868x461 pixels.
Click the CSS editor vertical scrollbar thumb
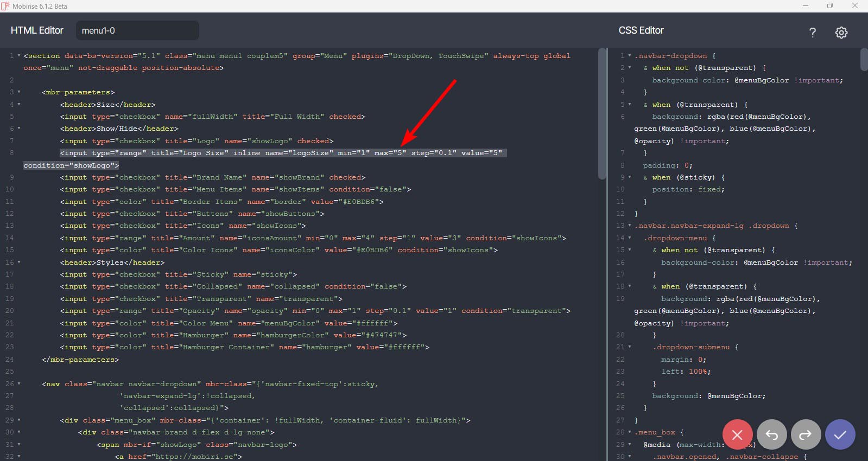[864, 60]
